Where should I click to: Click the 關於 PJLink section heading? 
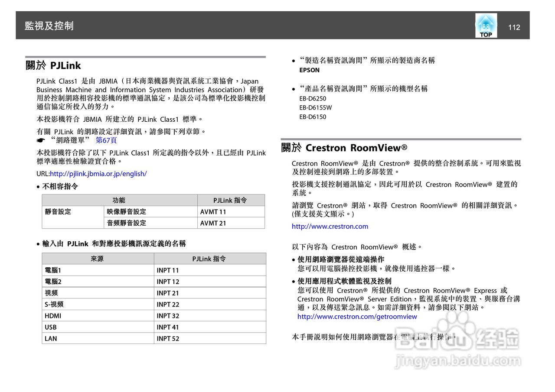click(53, 65)
